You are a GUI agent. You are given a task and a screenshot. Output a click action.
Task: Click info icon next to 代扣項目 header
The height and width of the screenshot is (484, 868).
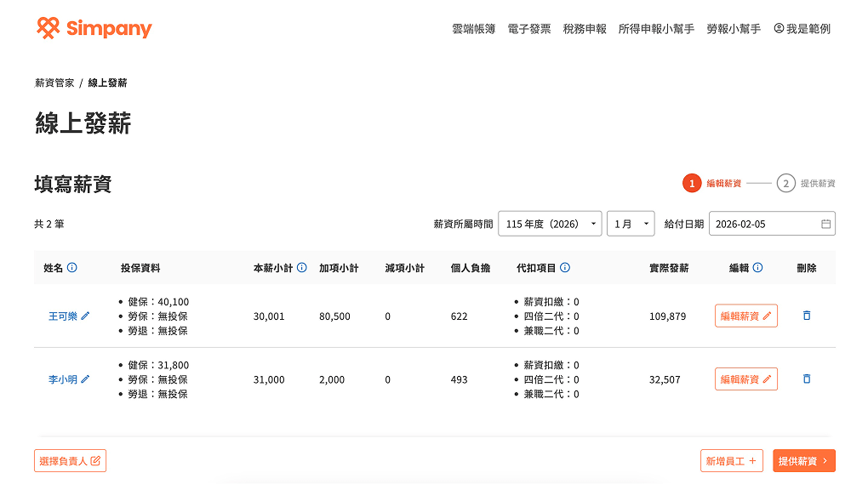coord(565,268)
